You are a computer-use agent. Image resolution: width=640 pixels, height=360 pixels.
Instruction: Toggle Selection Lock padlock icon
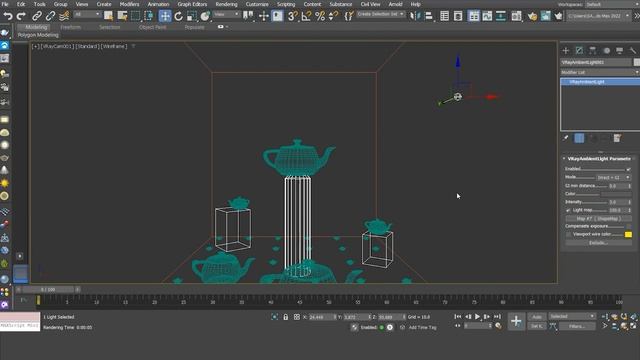tap(286, 317)
